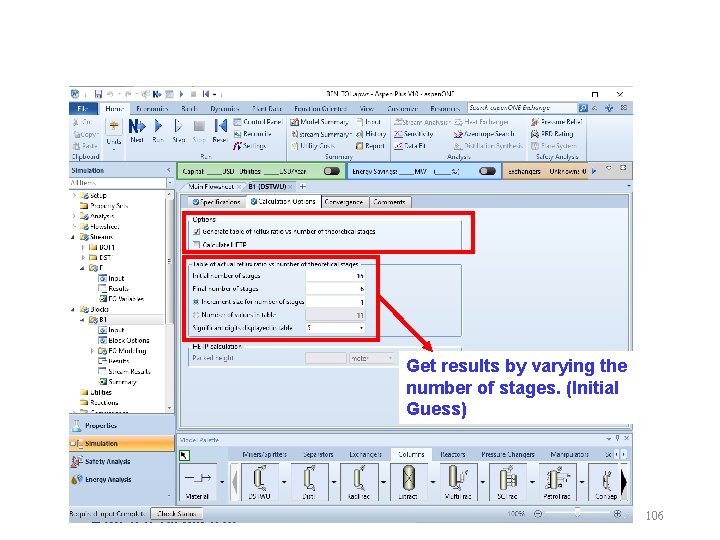Open the Sensitivity analysis tool
Viewport: 720px width, 540px height.
tap(414, 134)
